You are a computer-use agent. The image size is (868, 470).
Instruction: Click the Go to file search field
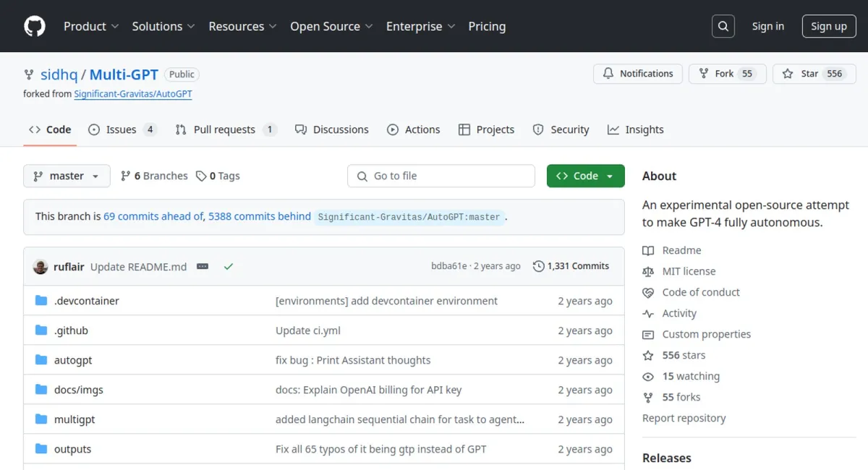pyautogui.click(x=441, y=176)
